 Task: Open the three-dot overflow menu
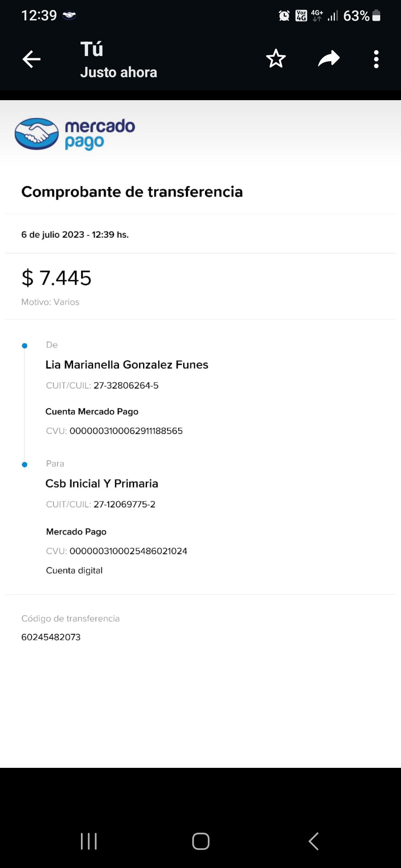(x=376, y=59)
